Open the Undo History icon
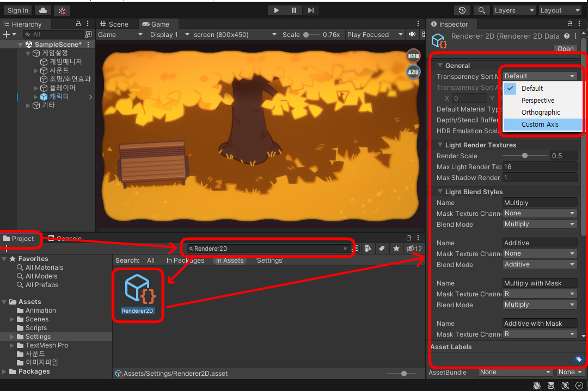The width and height of the screenshot is (588, 391). 462,10
